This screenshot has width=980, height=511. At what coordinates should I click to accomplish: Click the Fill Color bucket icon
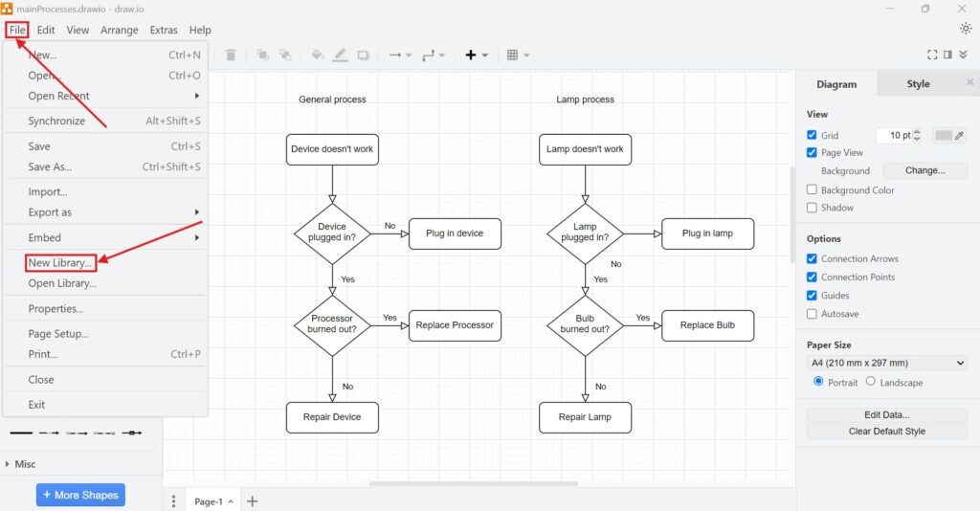[x=318, y=56]
